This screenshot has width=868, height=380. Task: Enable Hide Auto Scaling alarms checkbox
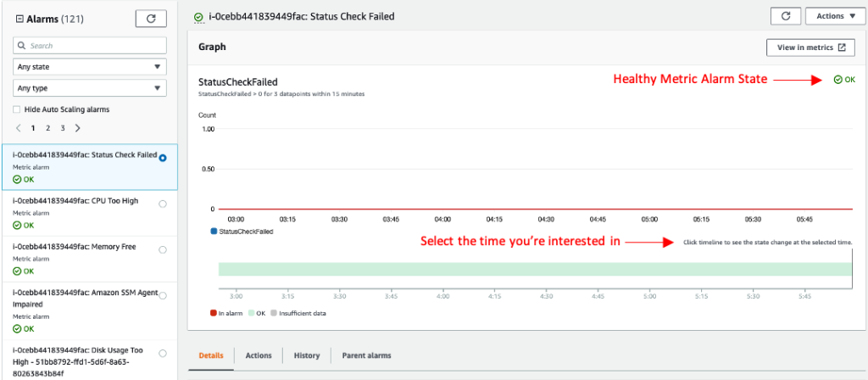(17, 109)
